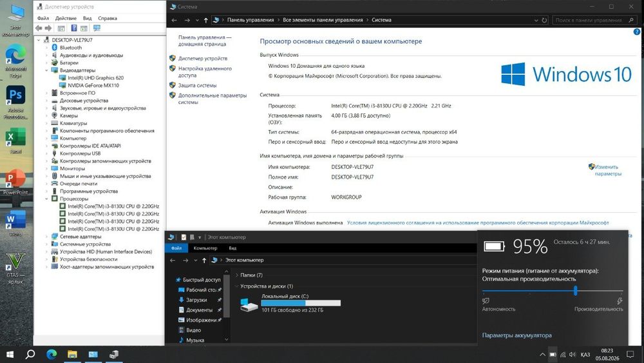Image resolution: width=644 pixels, height=363 pixels.
Task: Click volume icon in system tray
Action: pos(573,355)
